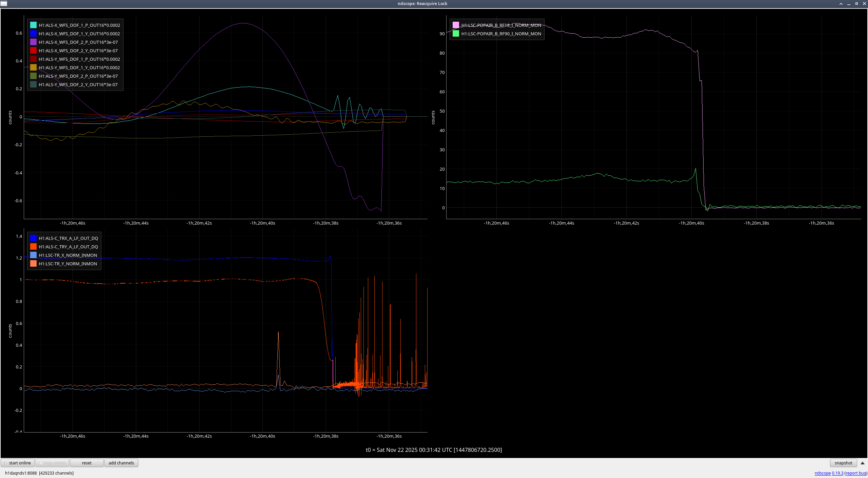The width and height of the screenshot is (868, 478).
Task: Toggle ALS-X_WFS_DOF_1_P cyan legend swatch
Action: coord(33,25)
